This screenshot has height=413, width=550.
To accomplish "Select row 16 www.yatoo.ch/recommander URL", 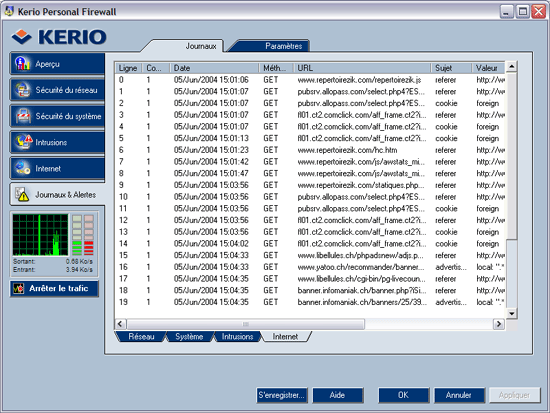I will pyautogui.click(x=361, y=267).
